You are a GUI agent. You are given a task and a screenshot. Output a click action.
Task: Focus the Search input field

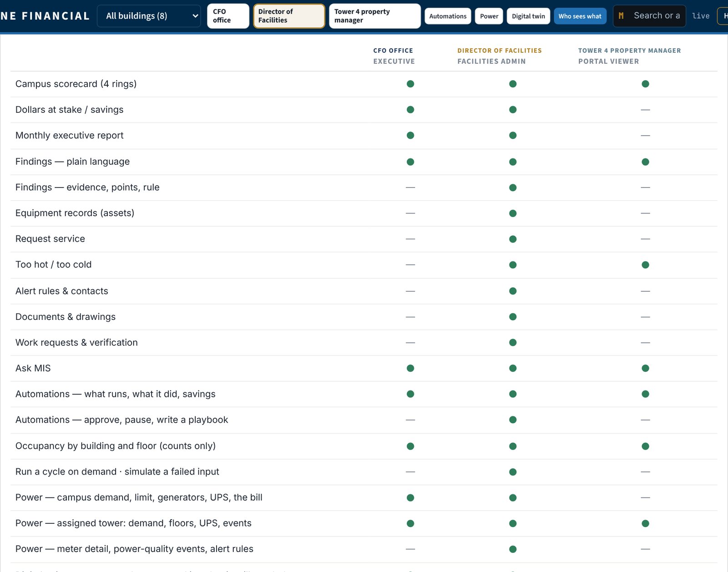tap(649, 16)
